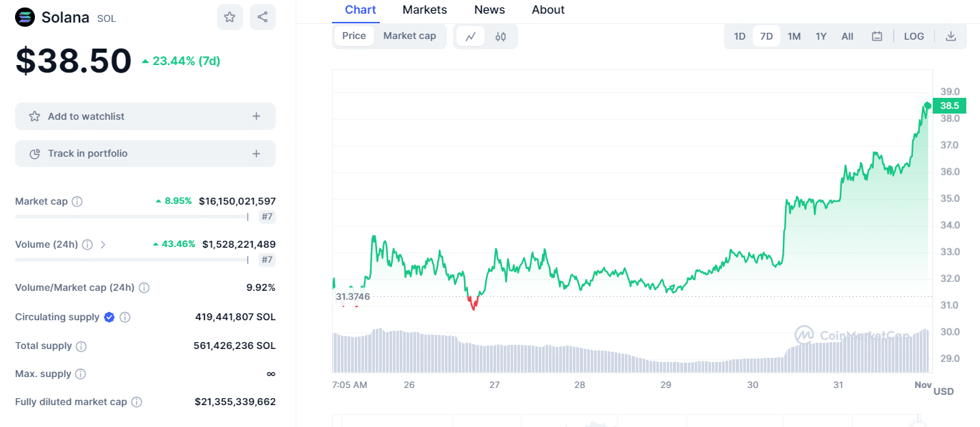This screenshot has width=980, height=427.
Task: Open the share options icon
Action: pos(263,17)
